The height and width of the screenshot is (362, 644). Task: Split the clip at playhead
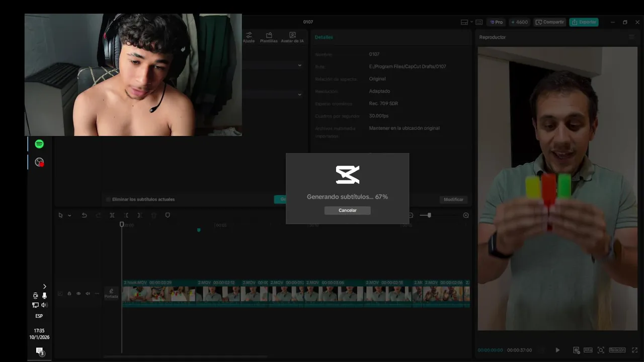click(112, 215)
